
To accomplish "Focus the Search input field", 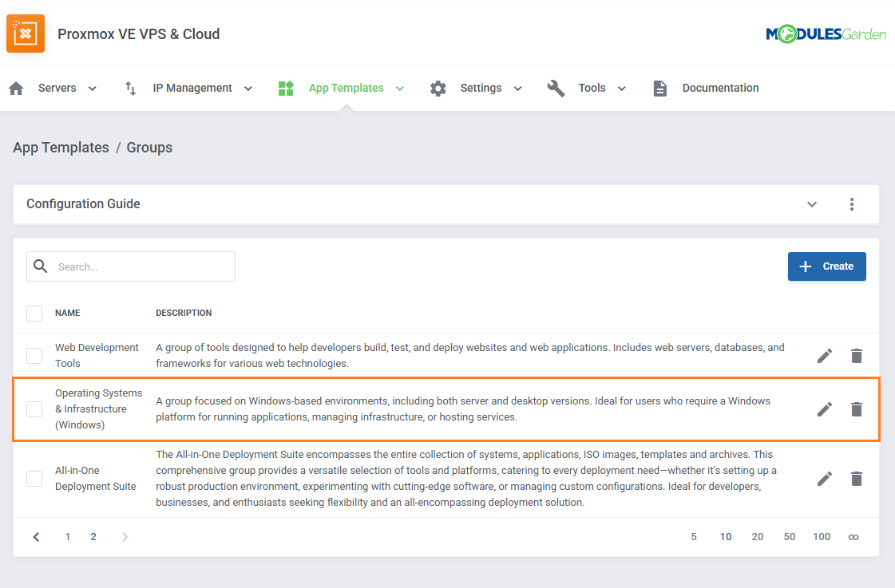I will coord(131,266).
